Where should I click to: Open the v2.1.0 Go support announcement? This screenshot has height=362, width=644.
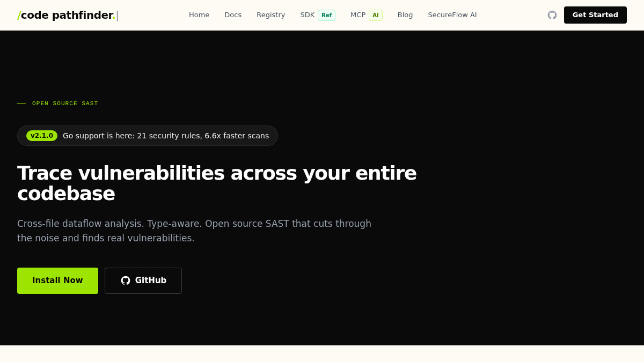tap(148, 136)
